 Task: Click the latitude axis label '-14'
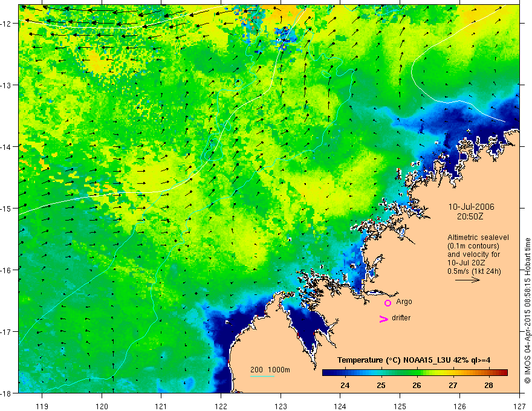[x=6, y=147]
